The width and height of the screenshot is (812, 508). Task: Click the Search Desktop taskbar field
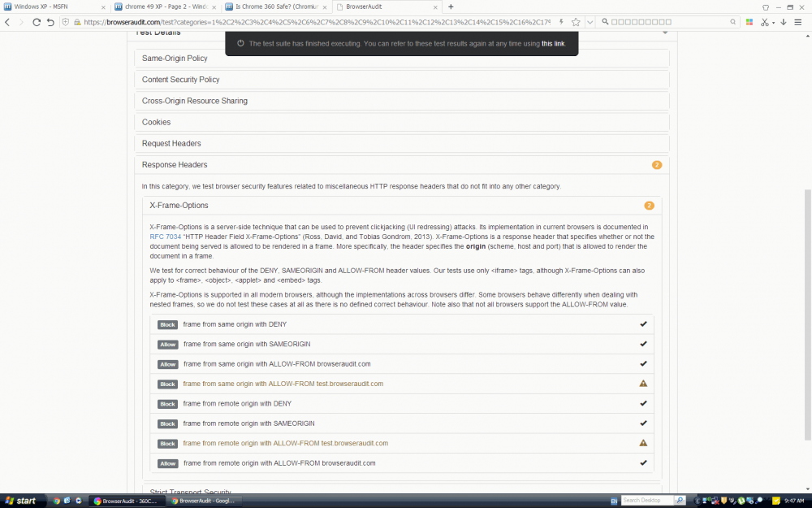pyautogui.click(x=647, y=501)
